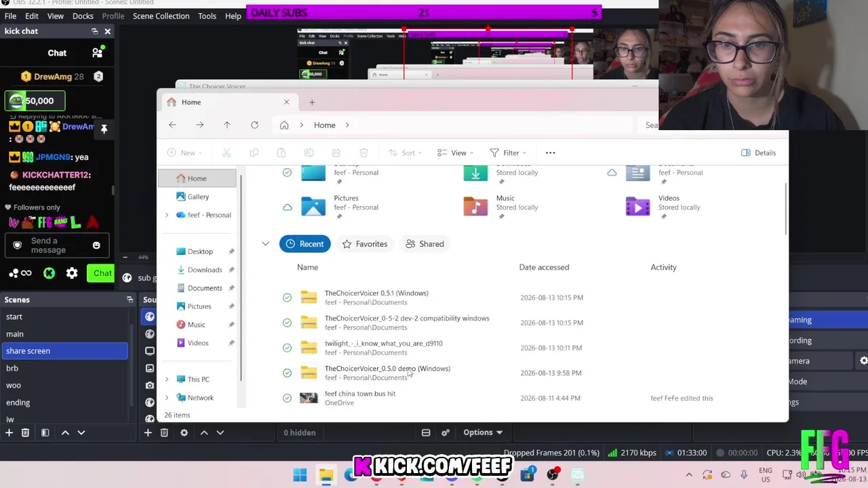Close the kick chat dock
This screenshot has height=488, width=868.
[107, 31]
